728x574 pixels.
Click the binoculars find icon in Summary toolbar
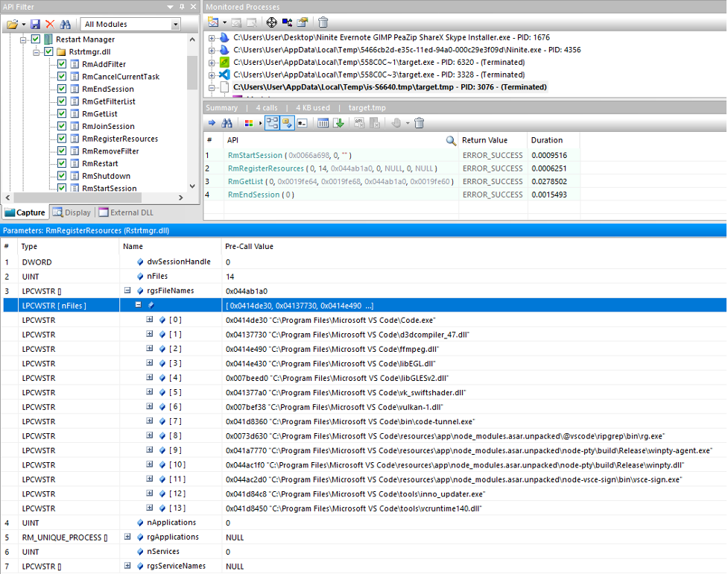[227, 123]
